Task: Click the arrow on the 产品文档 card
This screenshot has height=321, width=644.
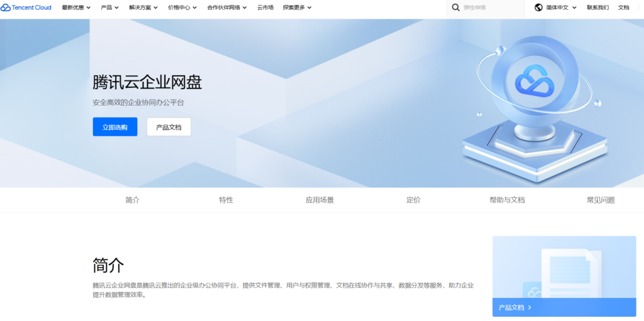Action: 530,307
